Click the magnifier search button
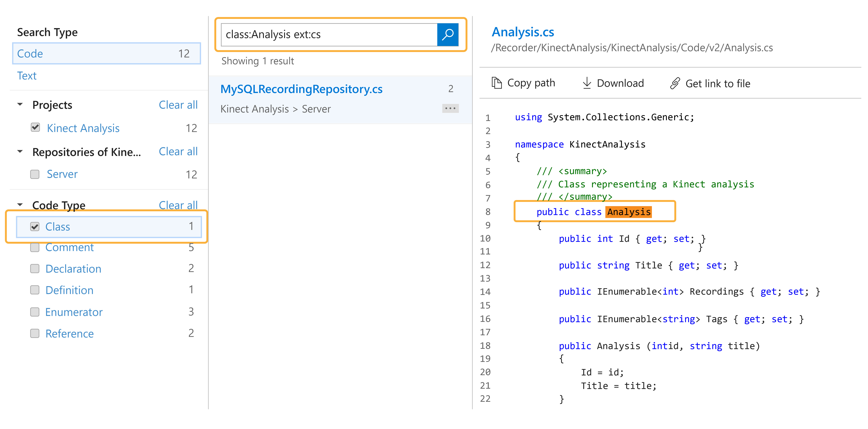Viewport: 868px width, 429px height. (x=448, y=34)
